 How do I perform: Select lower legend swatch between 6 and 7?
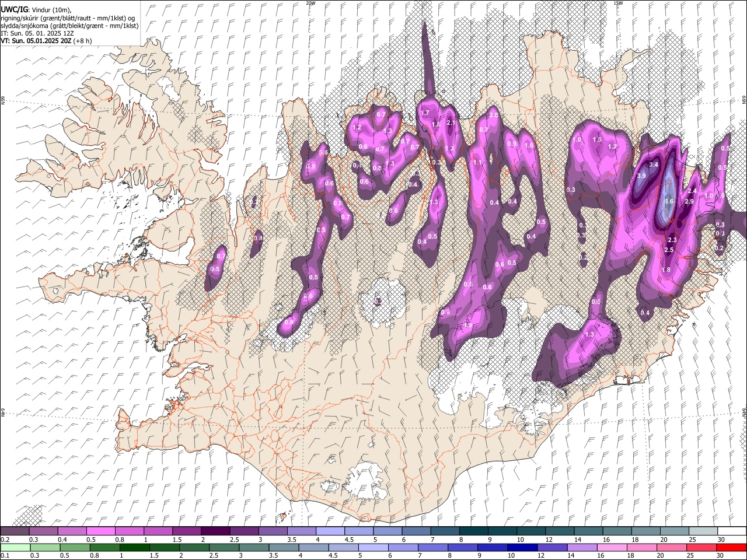403,548
